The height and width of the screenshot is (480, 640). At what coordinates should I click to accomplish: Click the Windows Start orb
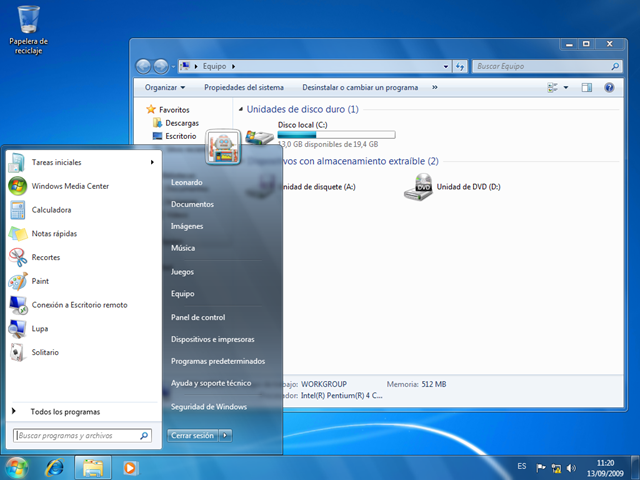click(16, 468)
